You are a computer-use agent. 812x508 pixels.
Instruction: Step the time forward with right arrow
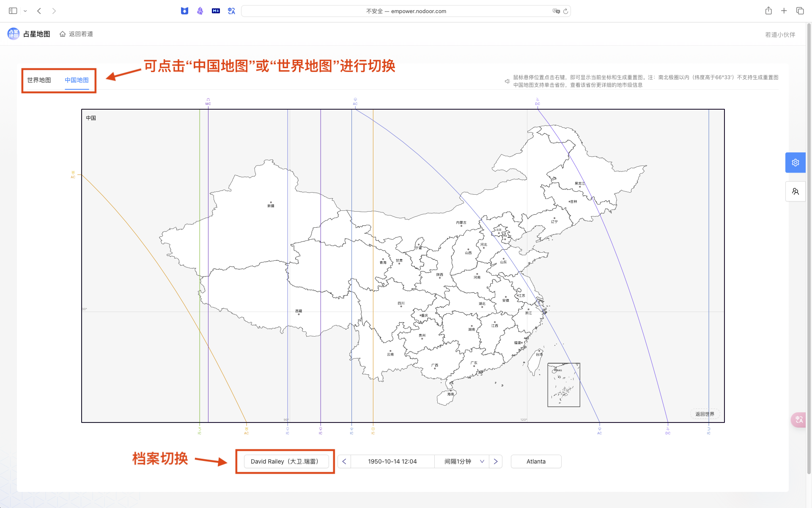496,461
